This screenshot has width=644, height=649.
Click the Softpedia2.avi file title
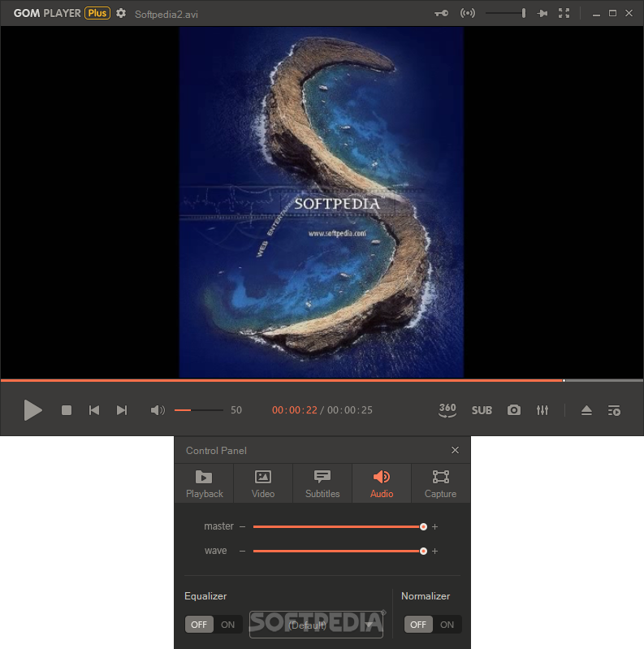pos(166,14)
